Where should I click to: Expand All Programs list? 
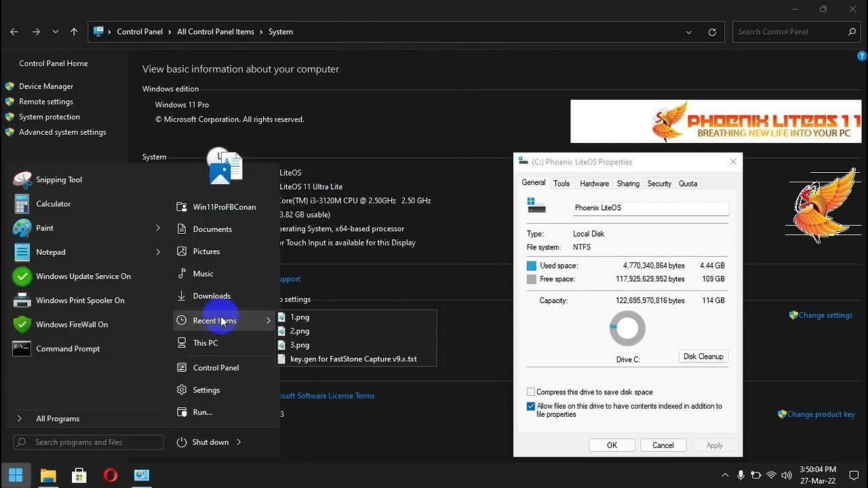pyautogui.click(x=58, y=419)
